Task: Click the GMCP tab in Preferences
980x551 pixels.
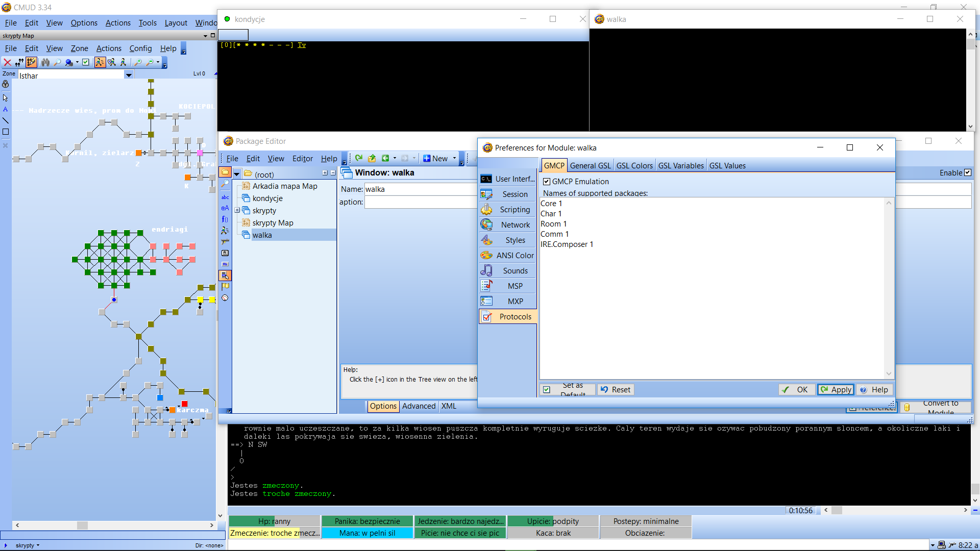Action: click(x=554, y=165)
